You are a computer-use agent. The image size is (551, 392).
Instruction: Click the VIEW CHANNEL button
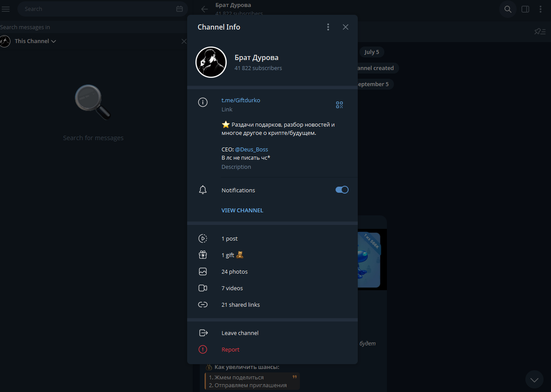(x=242, y=210)
